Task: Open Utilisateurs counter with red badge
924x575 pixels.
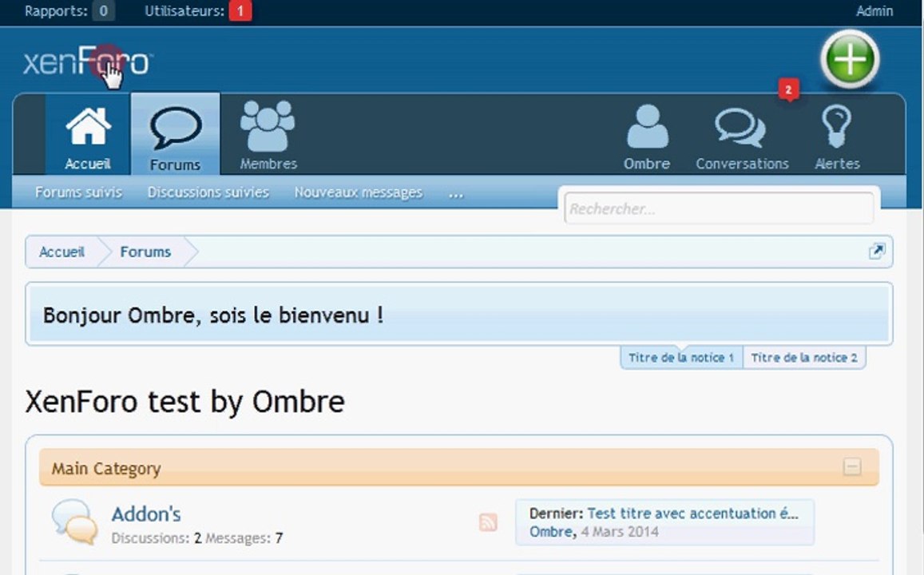Action: [x=198, y=10]
